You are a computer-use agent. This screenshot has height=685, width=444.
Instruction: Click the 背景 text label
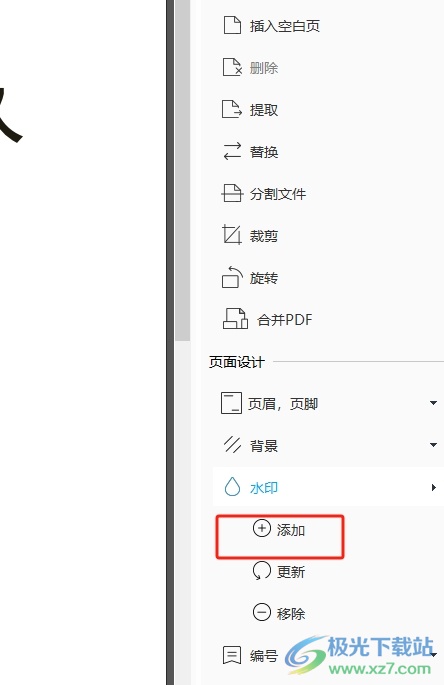[264, 446]
